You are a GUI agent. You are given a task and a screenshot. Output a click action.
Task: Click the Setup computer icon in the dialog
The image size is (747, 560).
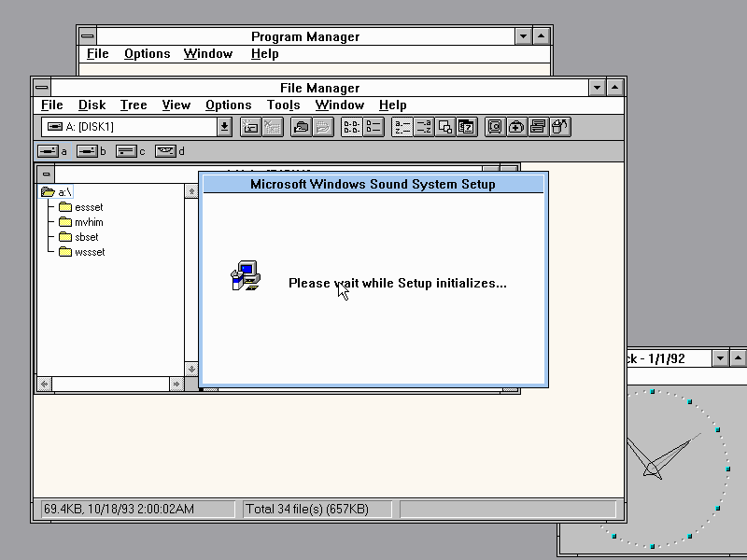click(x=244, y=276)
